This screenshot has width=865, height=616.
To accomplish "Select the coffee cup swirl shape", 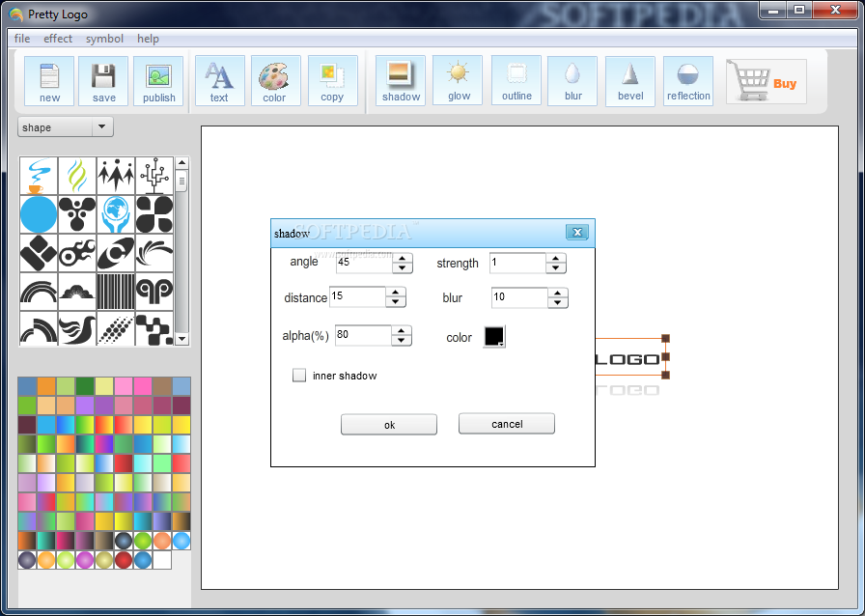I will pyautogui.click(x=39, y=176).
